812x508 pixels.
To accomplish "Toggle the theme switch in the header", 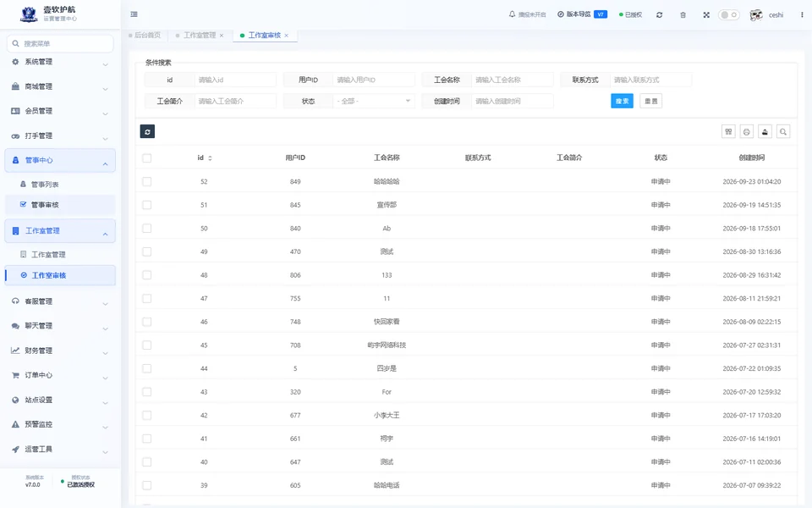I will coord(728,15).
